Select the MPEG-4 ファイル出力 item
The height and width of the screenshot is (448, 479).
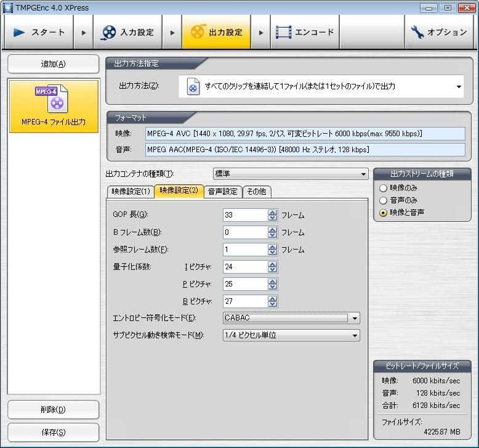(x=54, y=106)
